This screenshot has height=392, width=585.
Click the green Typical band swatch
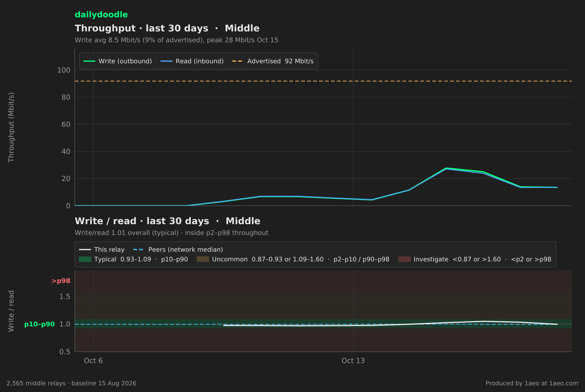[x=85, y=259]
